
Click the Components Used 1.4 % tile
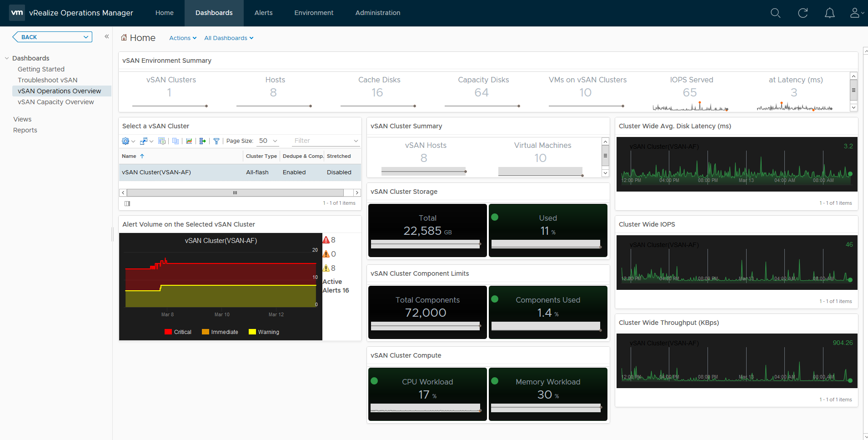click(548, 312)
